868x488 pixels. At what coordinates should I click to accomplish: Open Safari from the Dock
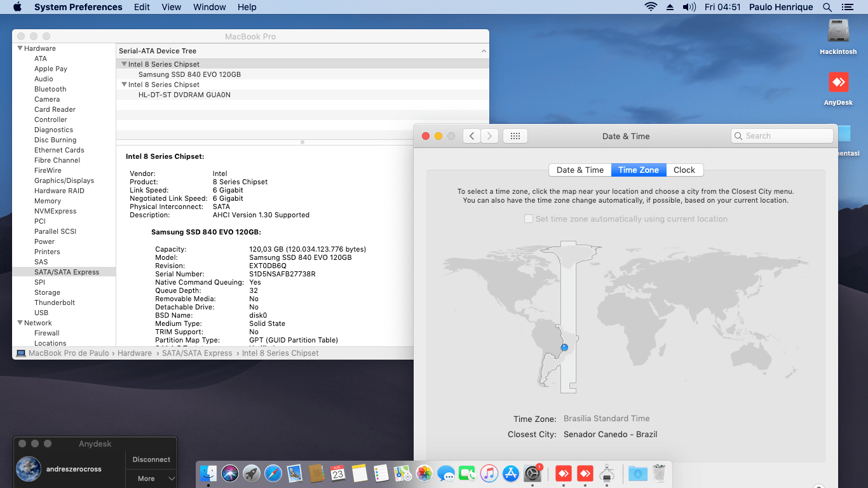(x=273, y=473)
